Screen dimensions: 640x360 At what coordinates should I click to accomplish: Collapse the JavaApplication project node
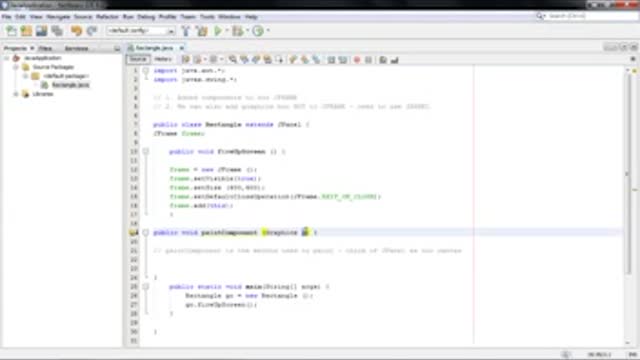(x=7, y=58)
